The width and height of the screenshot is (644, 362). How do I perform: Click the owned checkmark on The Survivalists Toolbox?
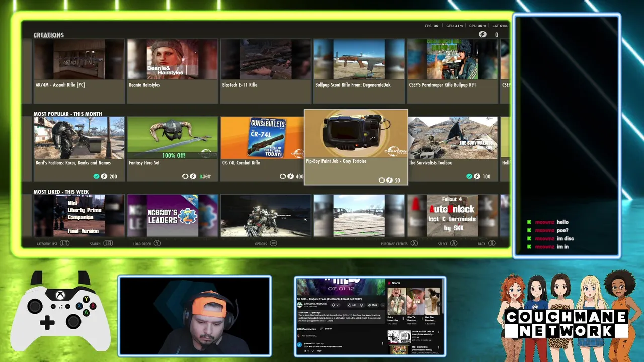469,176
